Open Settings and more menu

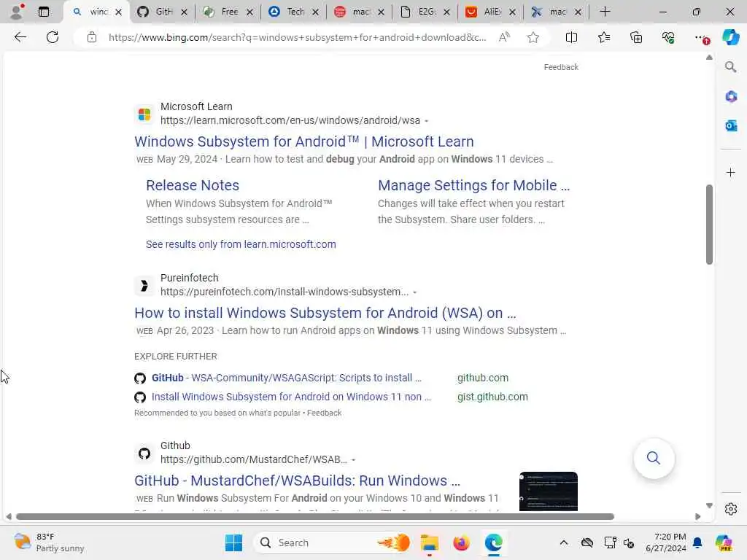(701, 37)
